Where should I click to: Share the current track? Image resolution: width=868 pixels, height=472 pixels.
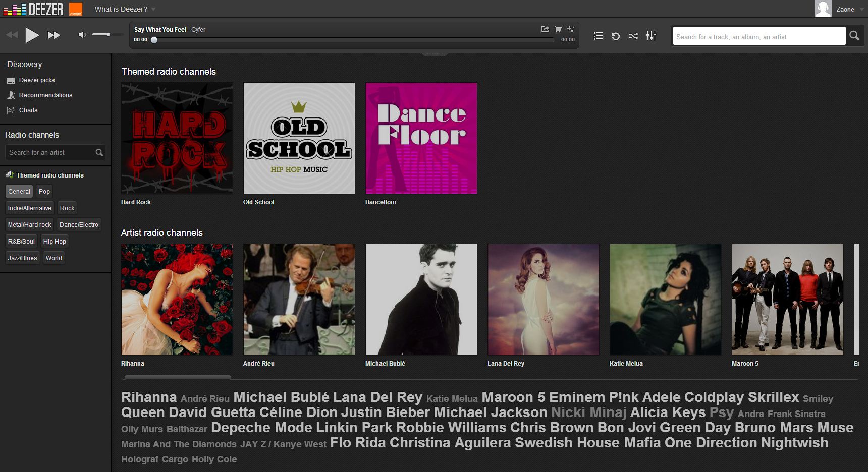[x=545, y=29]
